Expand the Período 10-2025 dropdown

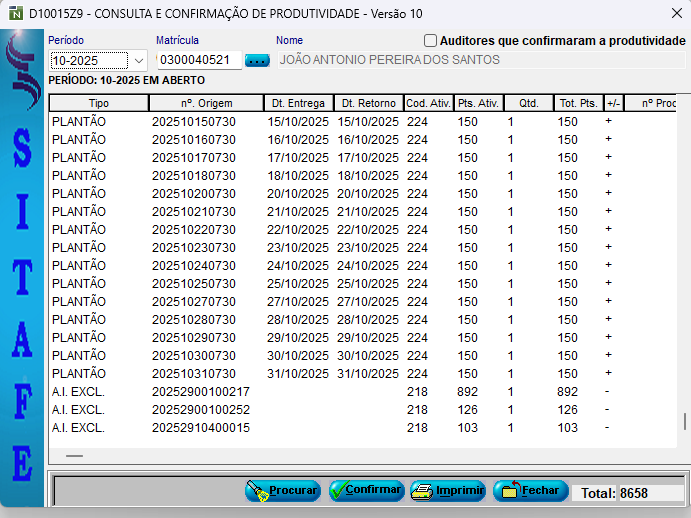tap(138, 60)
